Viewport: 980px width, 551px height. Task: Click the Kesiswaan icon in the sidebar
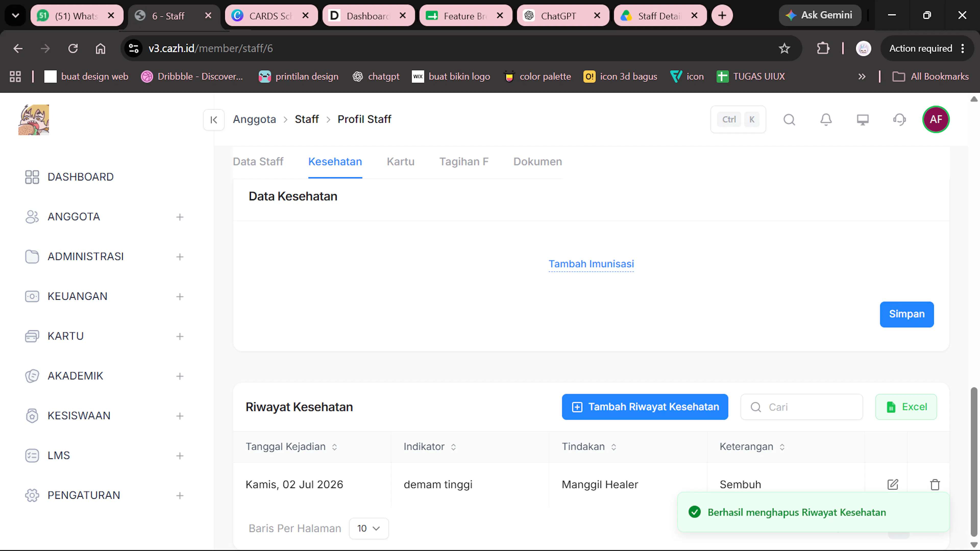pos(32,416)
